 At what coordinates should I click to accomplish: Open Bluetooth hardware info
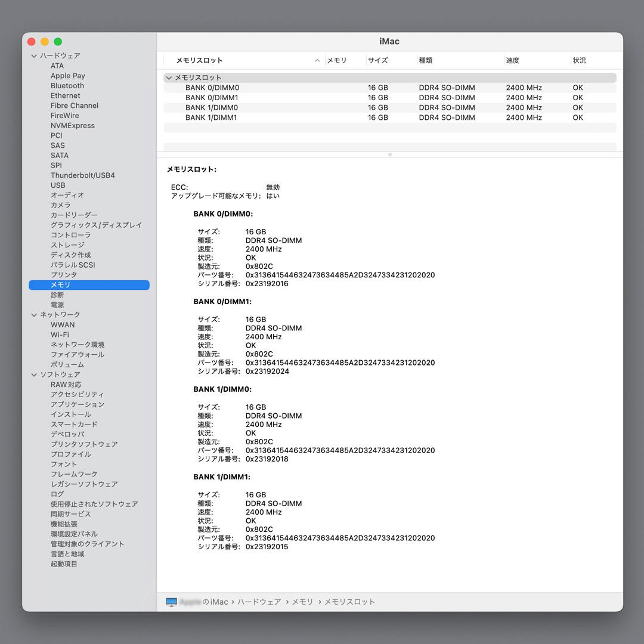(x=67, y=86)
